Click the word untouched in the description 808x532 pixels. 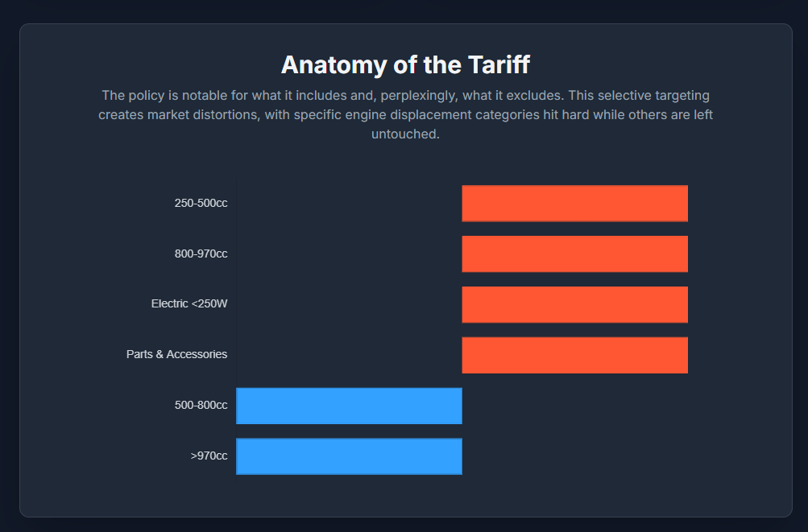tap(404, 134)
